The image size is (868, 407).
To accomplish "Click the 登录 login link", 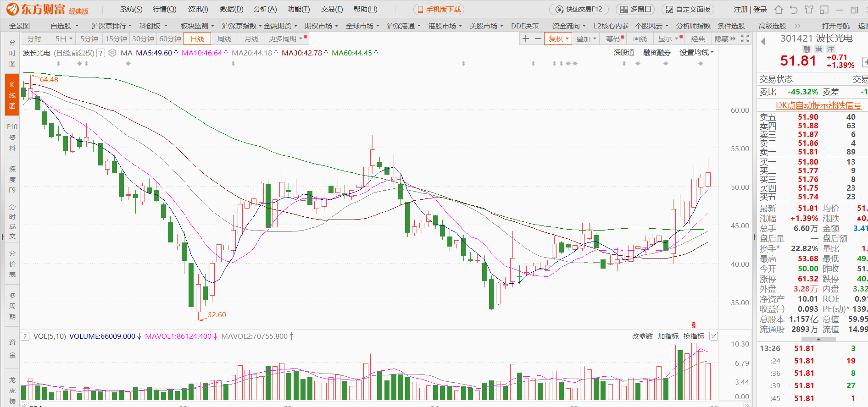I will (x=760, y=10).
